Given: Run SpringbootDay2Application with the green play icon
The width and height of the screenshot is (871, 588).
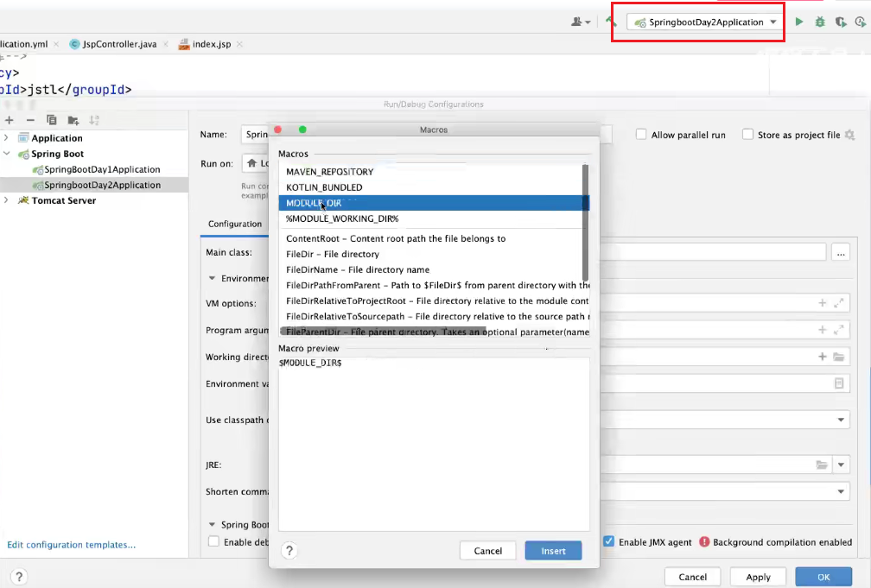Looking at the screenshot, I should pos(798,22).
